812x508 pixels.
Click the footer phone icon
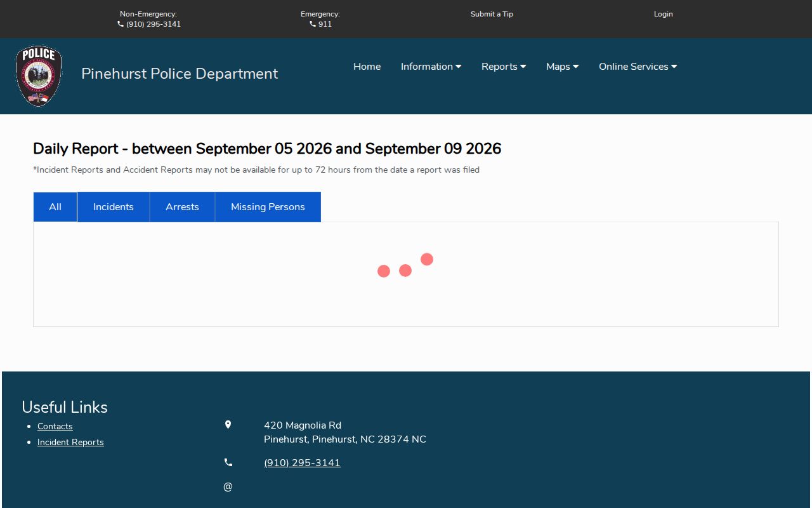[228, 462]
